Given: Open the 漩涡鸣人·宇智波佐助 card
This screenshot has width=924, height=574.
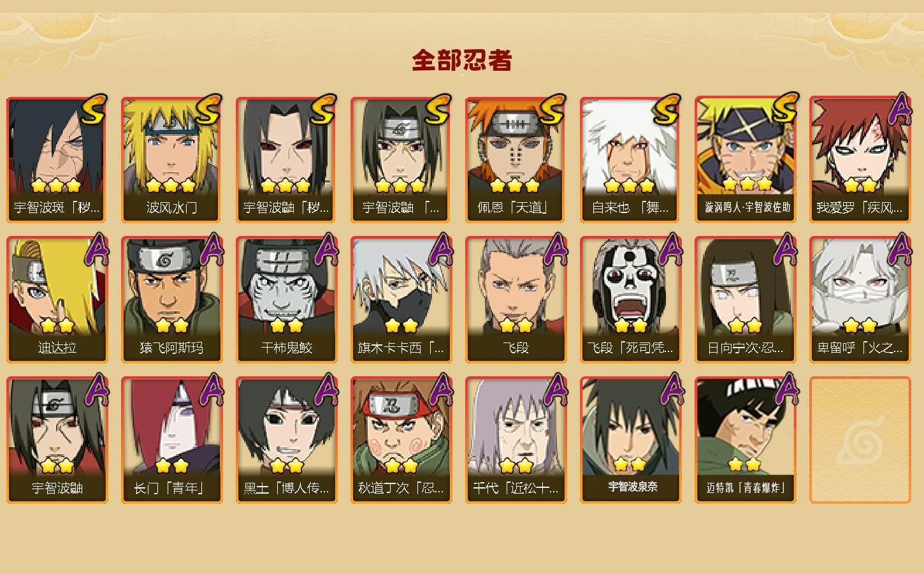Looking at the screenshot, I should click(745, 159).
